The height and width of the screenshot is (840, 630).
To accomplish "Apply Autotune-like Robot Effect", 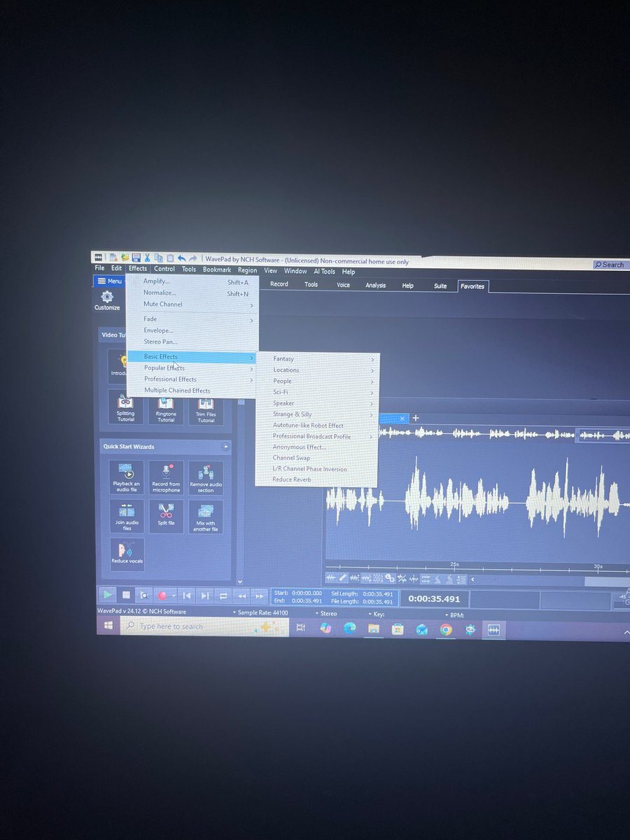I will [317, 426].
